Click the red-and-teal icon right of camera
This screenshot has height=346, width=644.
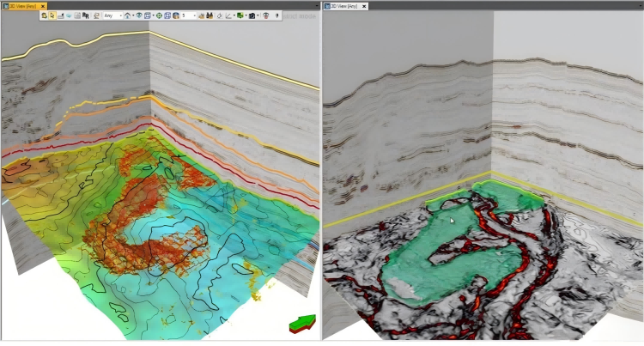[x=265, y=15]
